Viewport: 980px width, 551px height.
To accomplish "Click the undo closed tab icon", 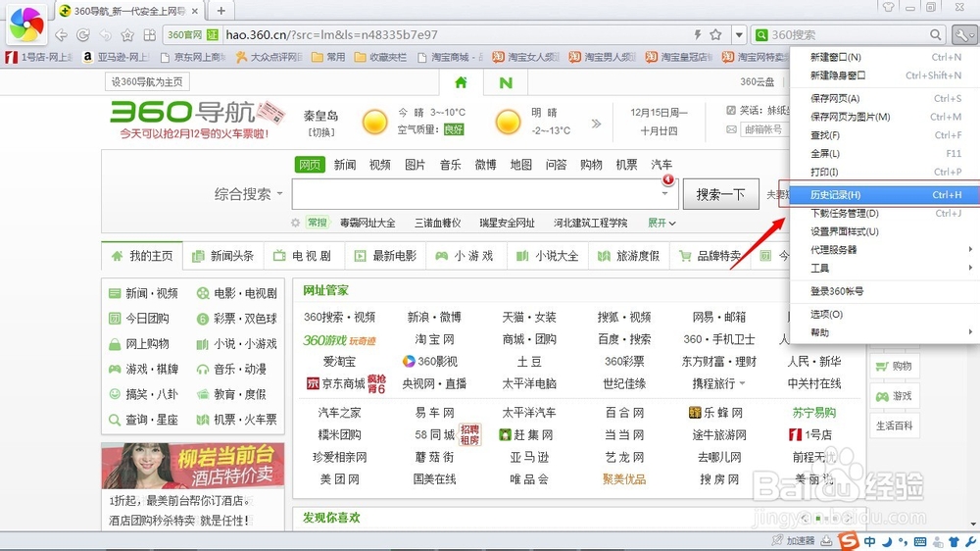I will click(105, 35).
